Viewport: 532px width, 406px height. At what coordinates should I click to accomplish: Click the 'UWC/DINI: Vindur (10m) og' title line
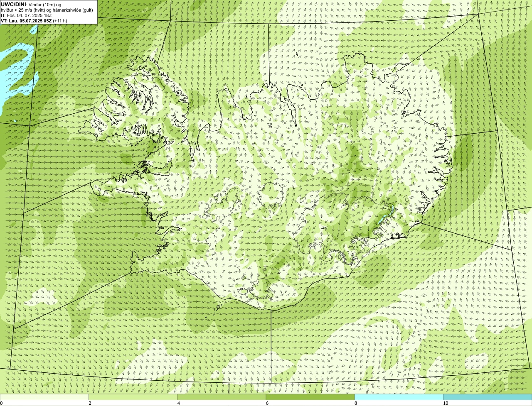tap(31, 4)
